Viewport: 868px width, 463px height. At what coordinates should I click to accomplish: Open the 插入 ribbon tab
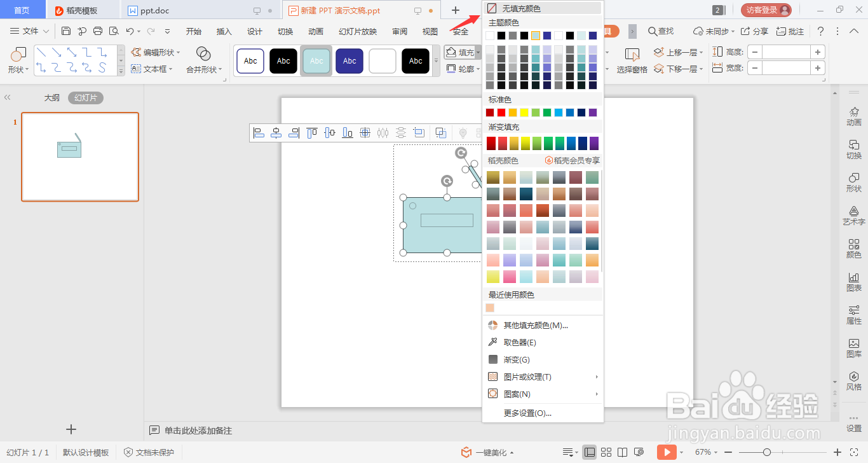(224, 31)
